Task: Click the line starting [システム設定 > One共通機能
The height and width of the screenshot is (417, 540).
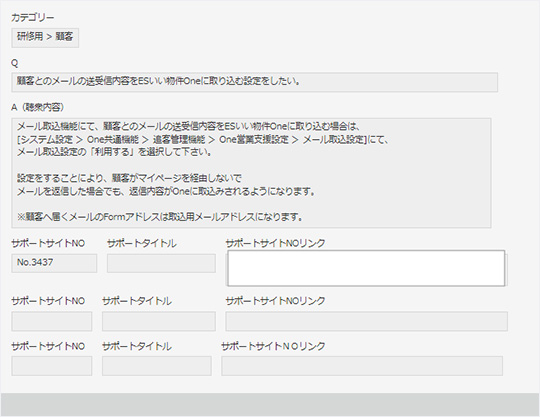Action: (203, 139)
